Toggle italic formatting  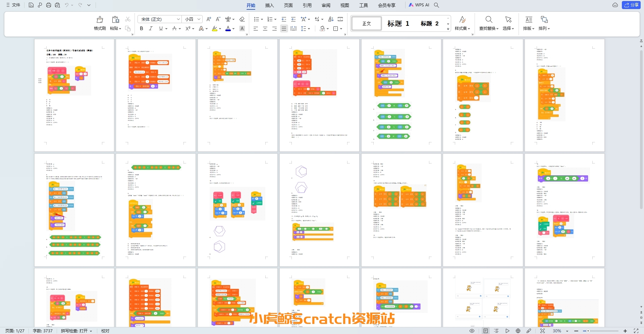pos(151,28)
